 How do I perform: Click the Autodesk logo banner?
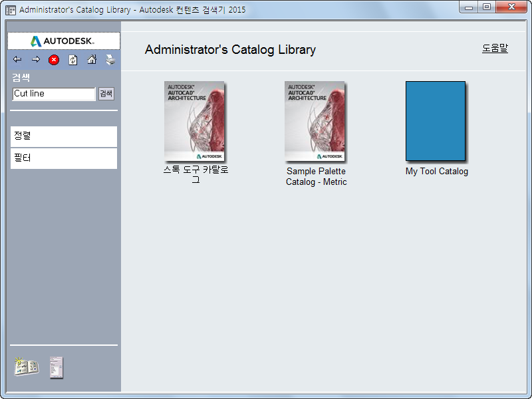pos(64,41)
